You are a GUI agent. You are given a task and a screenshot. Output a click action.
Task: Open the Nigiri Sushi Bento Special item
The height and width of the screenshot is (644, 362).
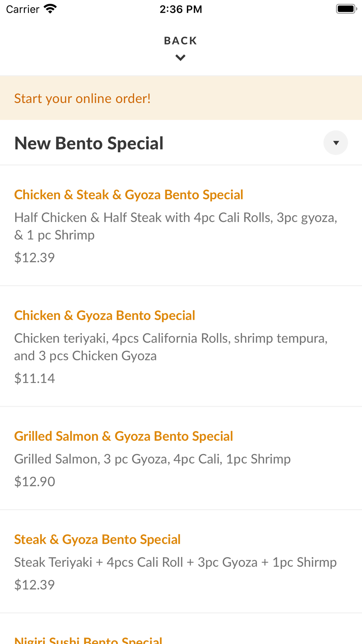point(88,639)
